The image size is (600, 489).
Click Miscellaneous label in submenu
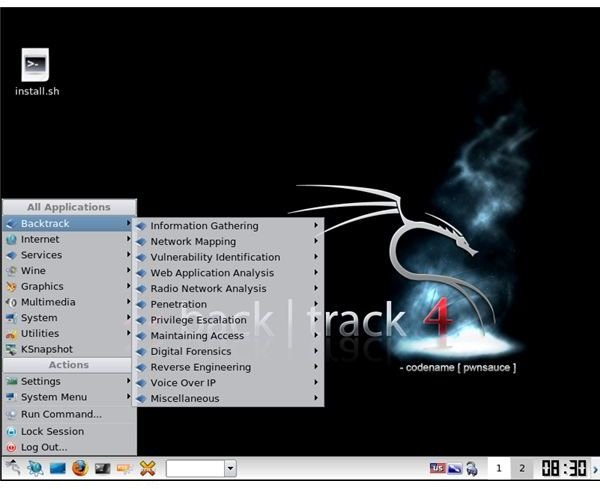click(x=185, y=398)
